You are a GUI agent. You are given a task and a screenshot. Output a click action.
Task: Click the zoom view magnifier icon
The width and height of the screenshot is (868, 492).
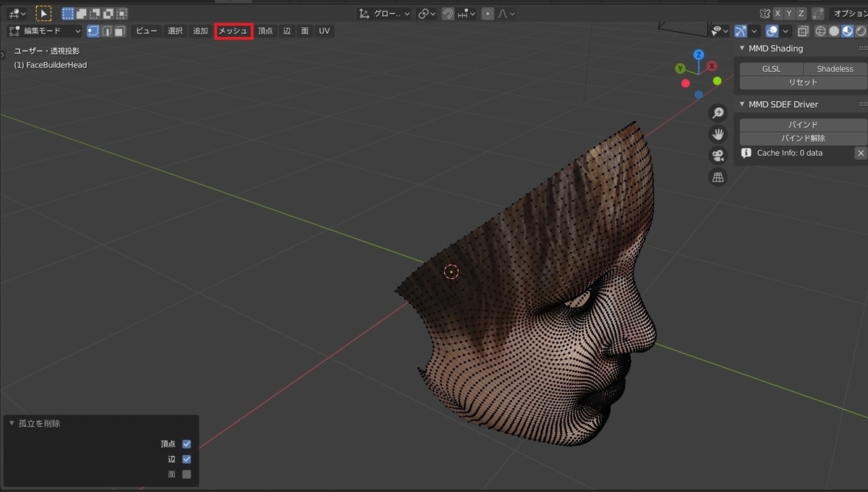point(718,113)
